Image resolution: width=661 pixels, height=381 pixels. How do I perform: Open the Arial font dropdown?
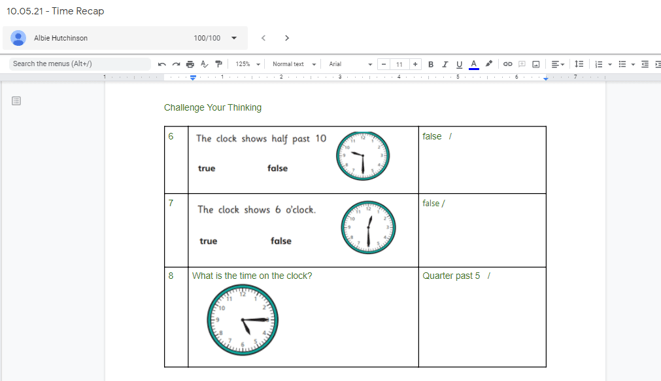pyautogui.click(x=350, y=64)
